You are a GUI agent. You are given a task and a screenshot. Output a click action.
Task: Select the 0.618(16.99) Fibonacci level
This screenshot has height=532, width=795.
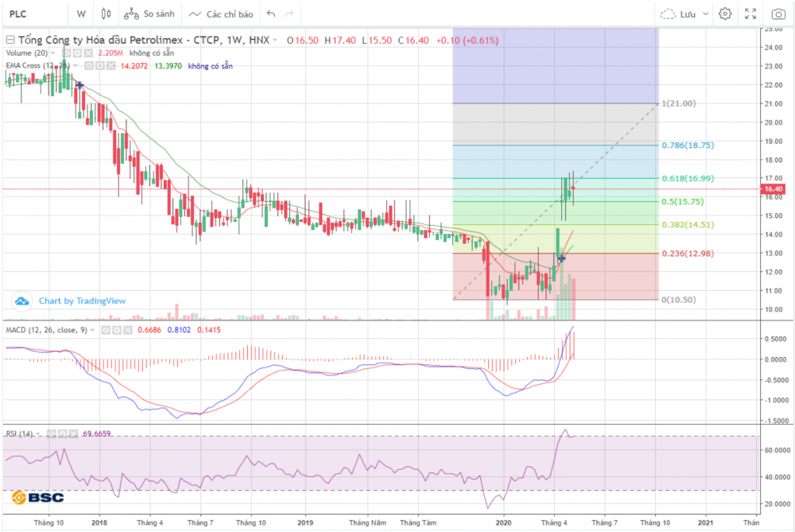[688, 178]
